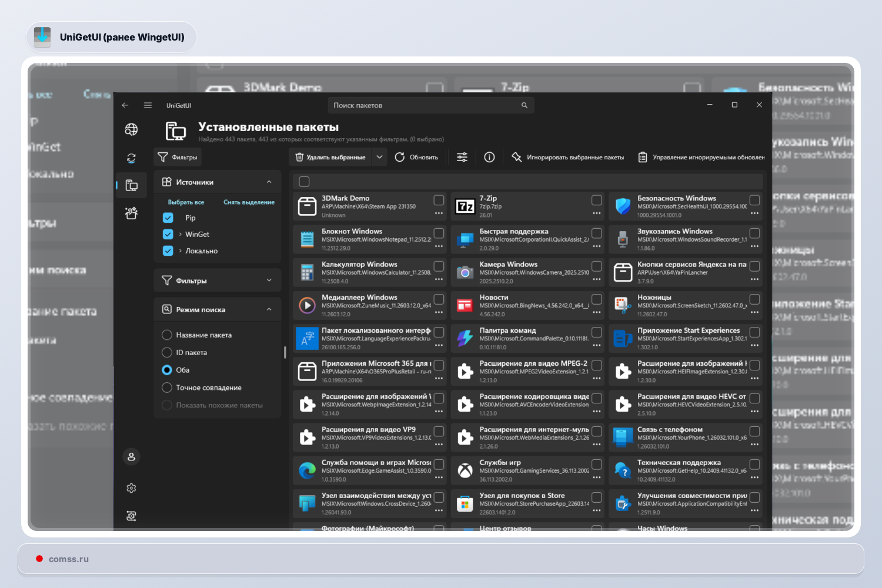Image resolution: width=882 pixels, height=588 pixels.
Task: Open installation options sliders icon
Action: tap(462, 157)
